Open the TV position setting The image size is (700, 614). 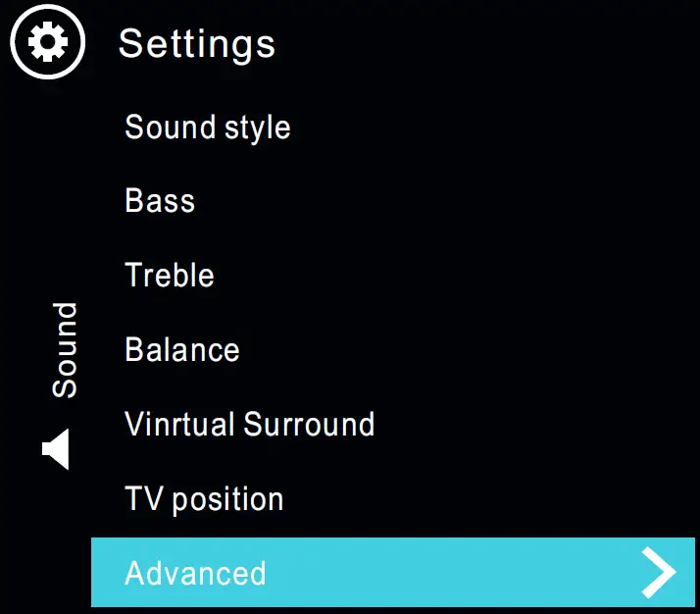click(x=204, y=499)
